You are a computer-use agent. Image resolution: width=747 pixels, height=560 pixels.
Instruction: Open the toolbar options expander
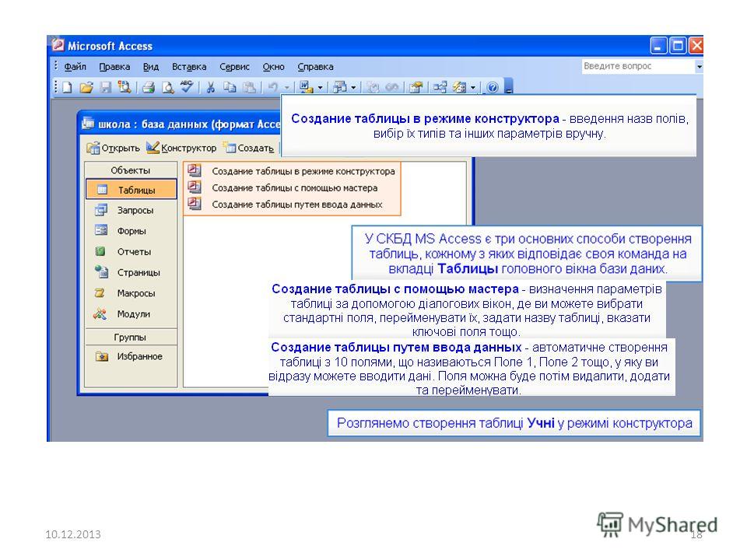[508, 86]
